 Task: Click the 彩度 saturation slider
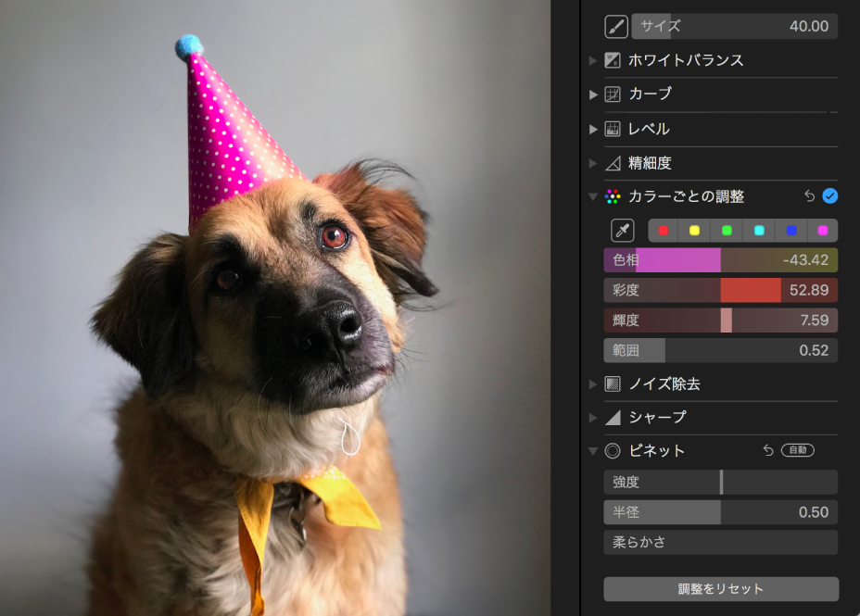[720, 290]
